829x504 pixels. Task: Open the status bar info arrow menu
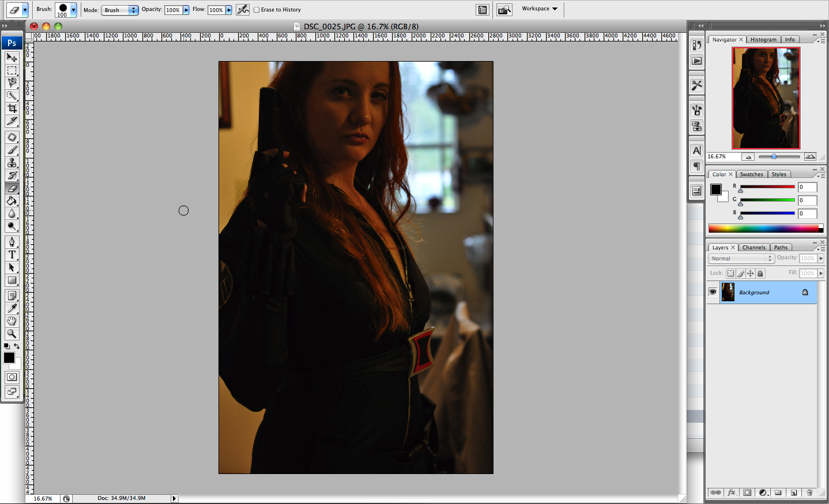[174, 498]
